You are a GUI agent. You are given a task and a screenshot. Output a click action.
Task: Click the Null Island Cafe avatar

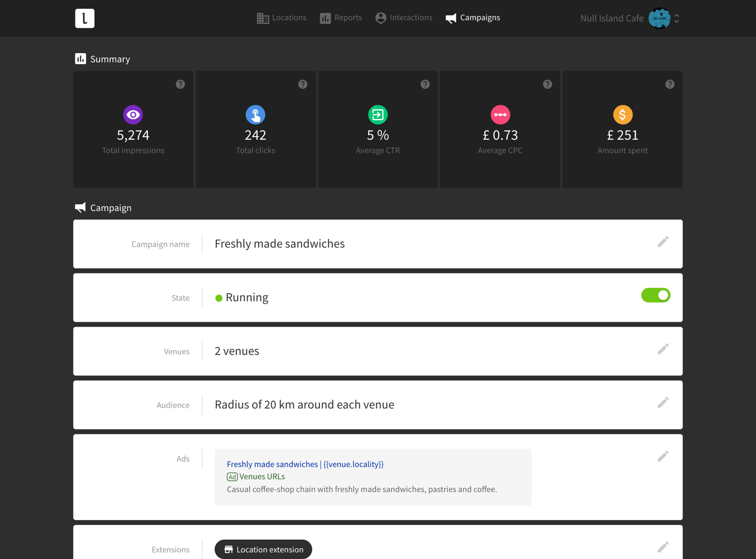[659, 19]
